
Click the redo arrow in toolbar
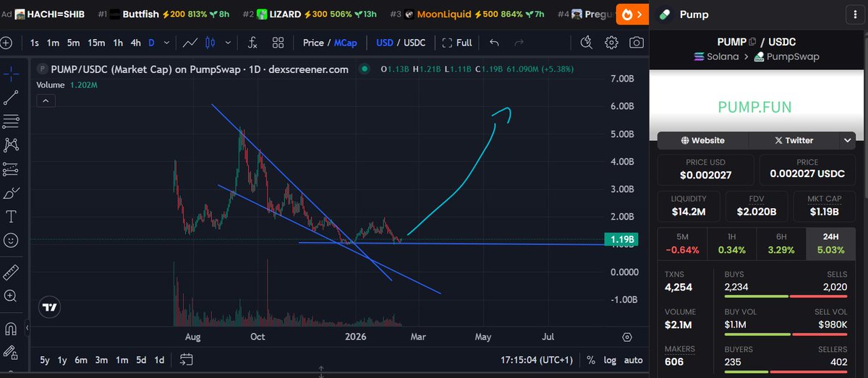pos(519,43)
